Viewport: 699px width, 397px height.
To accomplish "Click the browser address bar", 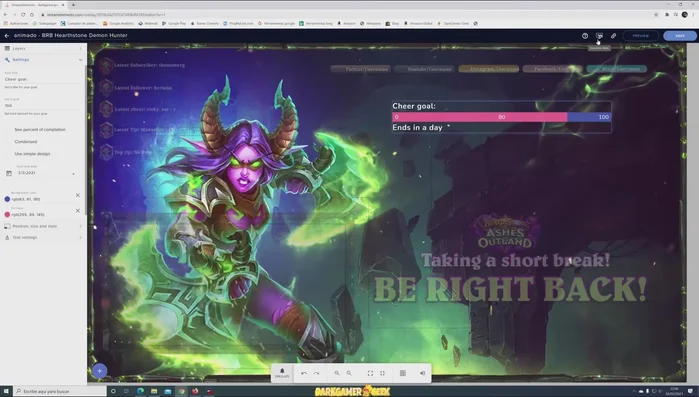I will click(348, 15).
